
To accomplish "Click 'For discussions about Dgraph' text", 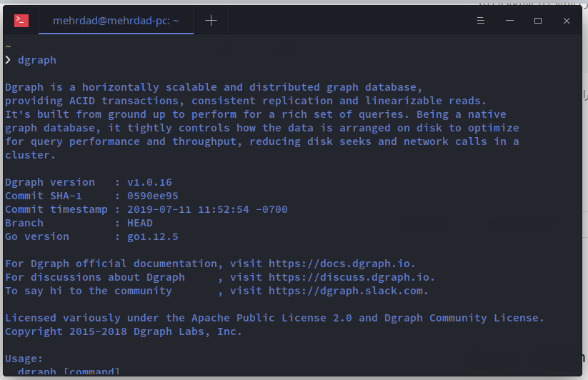I will 95,277.
